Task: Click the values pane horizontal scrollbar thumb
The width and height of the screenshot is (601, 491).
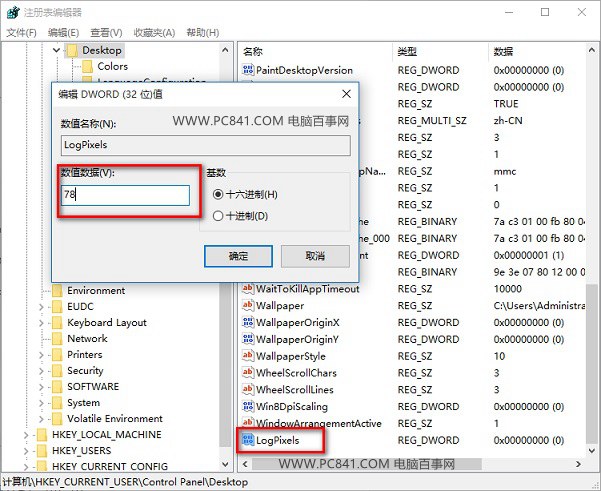Action: (366, 464)
